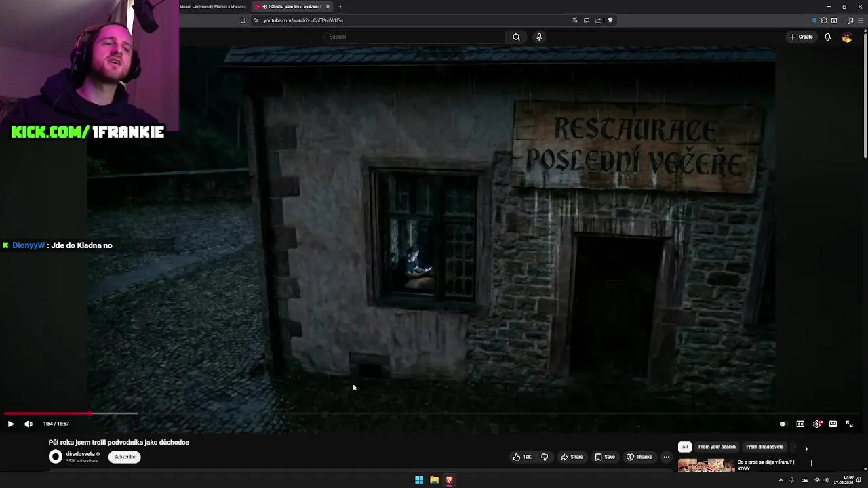Open options menu for the suggested video
The image size is (868, 488).
pos(812,463)
